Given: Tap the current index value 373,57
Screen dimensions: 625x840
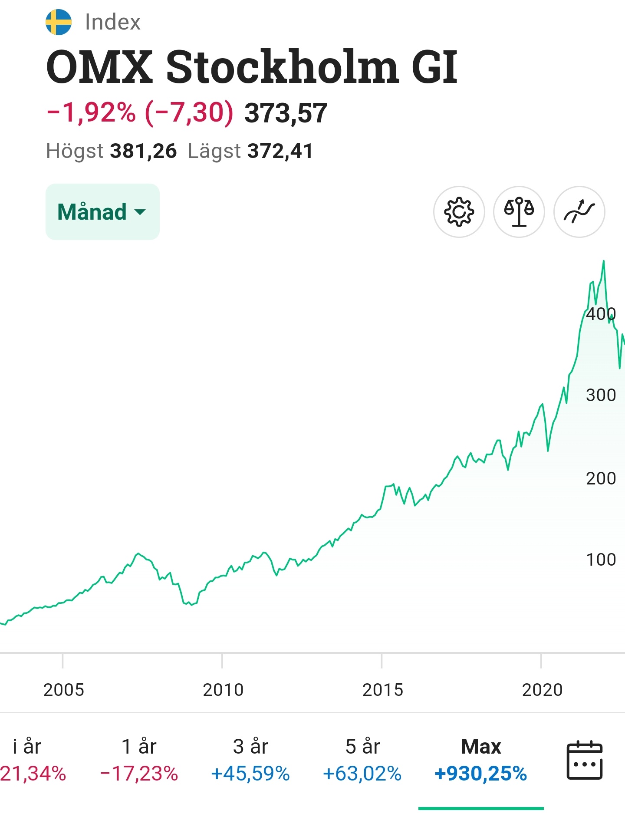Looking at the screenshot, I should [286, 113].
